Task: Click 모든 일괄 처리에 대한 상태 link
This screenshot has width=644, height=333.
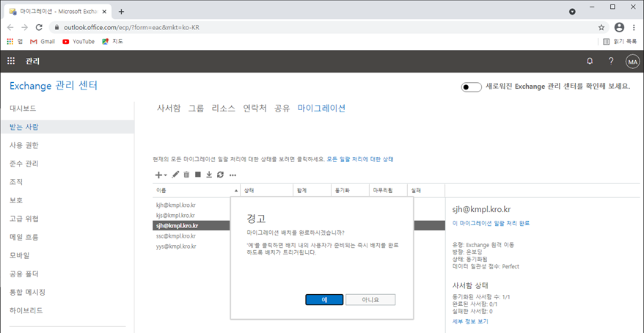Action: [x=360, y=159]
